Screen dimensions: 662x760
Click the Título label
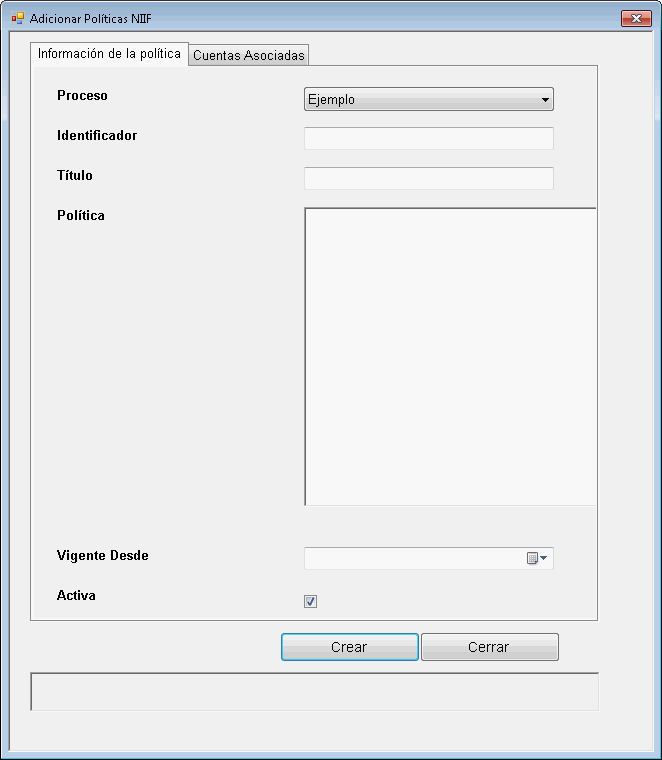tap(75, 176)
